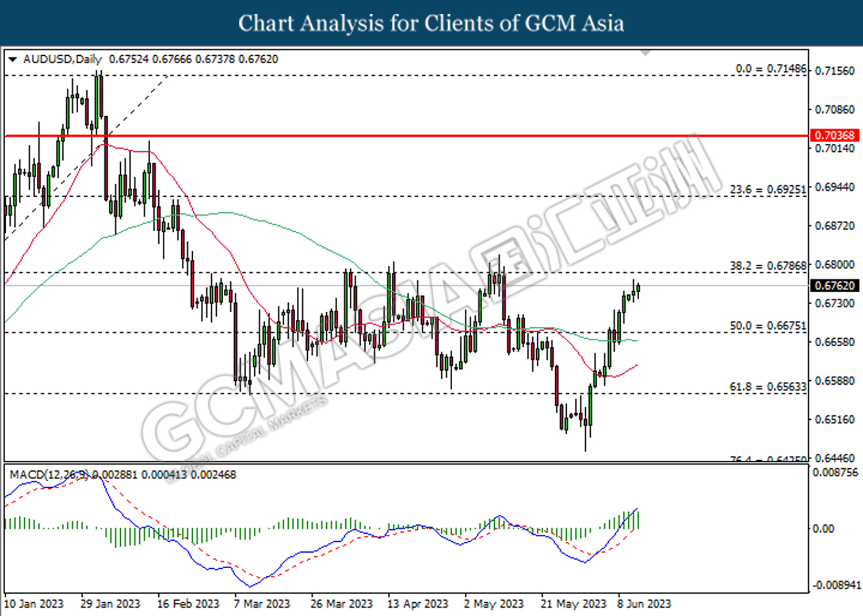This screenshot has height=616, width=863.
Task: Select the Fibonacci label 23.6 = 0.69251
Action: coord(768,189)
